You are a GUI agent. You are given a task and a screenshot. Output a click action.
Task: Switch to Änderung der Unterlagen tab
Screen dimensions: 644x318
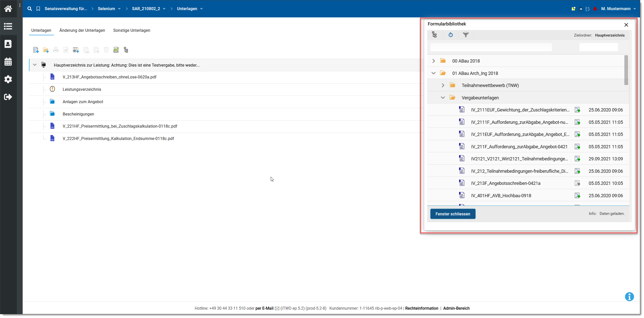(82, 30)
